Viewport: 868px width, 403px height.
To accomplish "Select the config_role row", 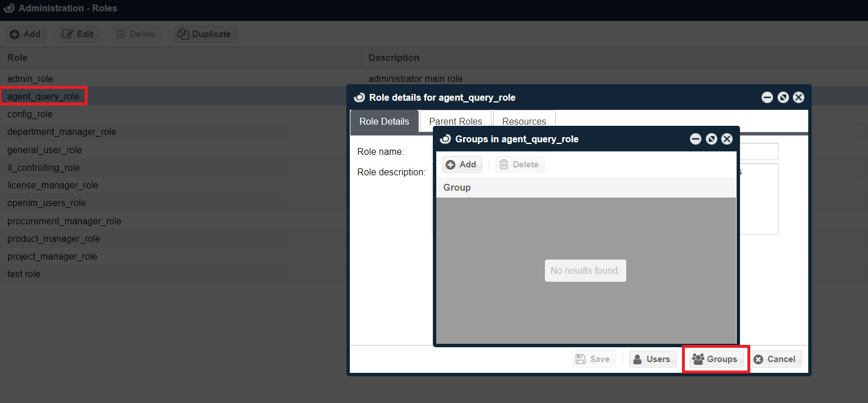I will pyautogui.click(x=30, y=114).
